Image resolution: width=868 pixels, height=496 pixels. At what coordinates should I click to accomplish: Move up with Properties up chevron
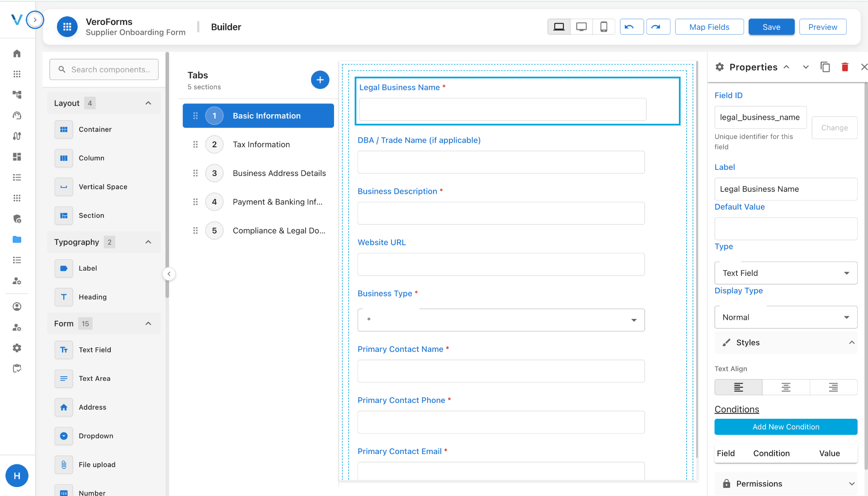click(786, 67)
